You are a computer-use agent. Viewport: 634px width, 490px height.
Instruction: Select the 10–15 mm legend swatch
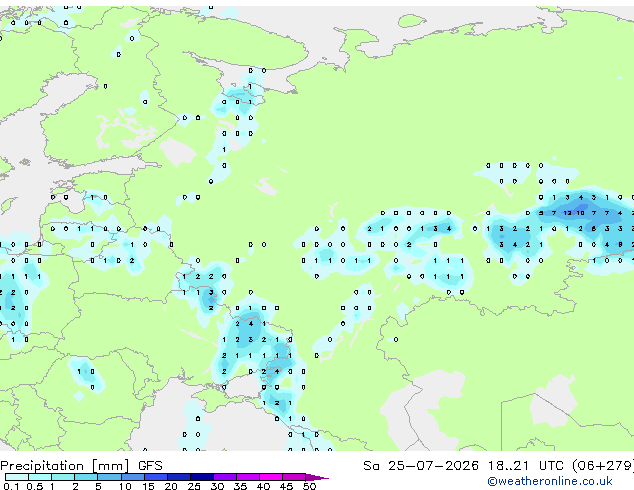point(132,477)
